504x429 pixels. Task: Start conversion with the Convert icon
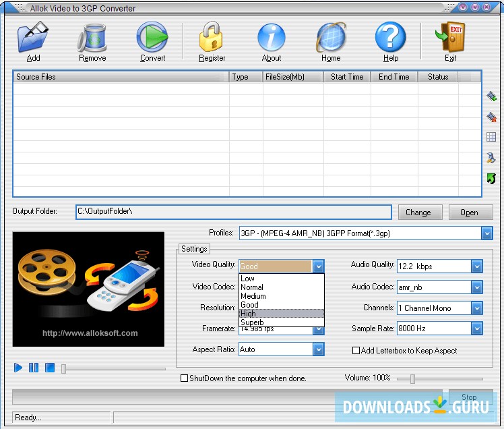pyautogui.click(x=152, y=36)
